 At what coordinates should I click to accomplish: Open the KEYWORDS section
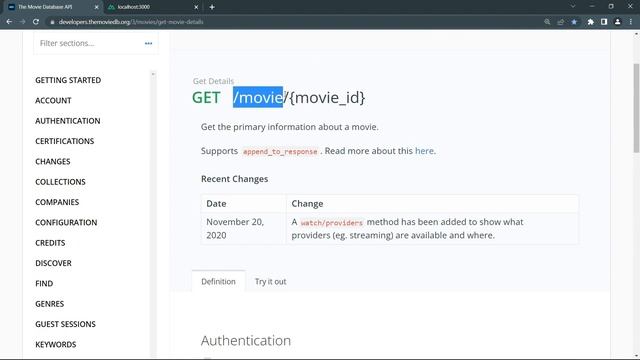56,344
